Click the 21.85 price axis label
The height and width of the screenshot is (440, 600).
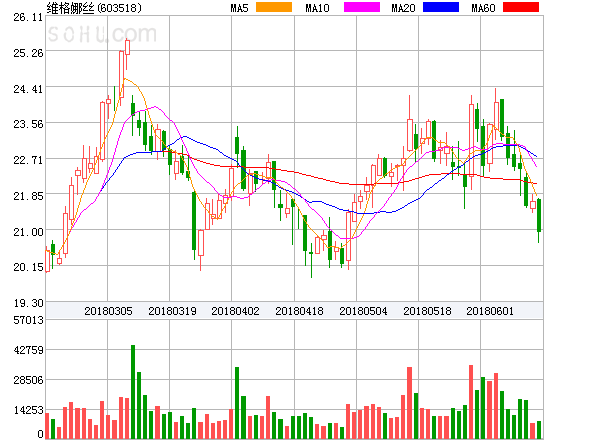[x=28, y=196]
